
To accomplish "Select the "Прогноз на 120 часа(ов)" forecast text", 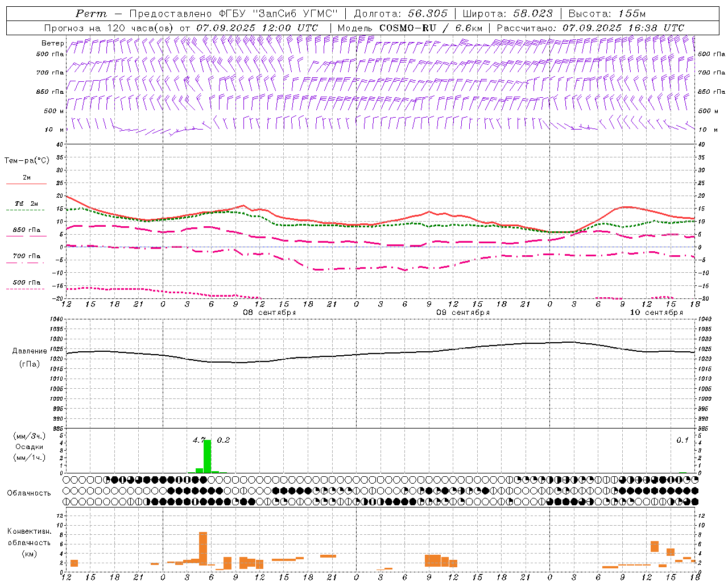I will tap(109, 28).
